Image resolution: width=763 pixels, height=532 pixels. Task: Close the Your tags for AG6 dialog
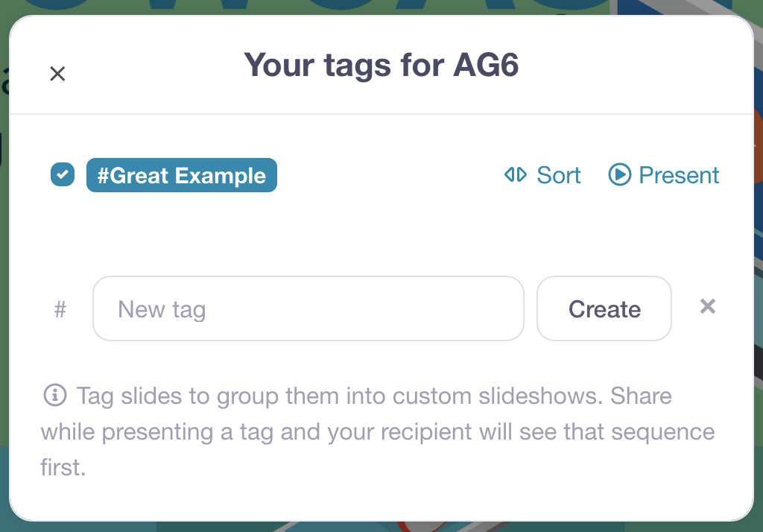coord(57,74)
